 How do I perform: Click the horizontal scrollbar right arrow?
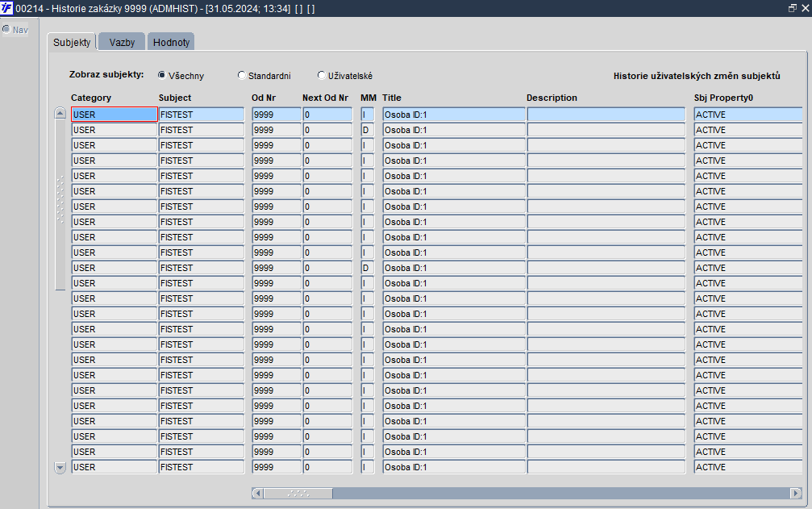(796, 494)
